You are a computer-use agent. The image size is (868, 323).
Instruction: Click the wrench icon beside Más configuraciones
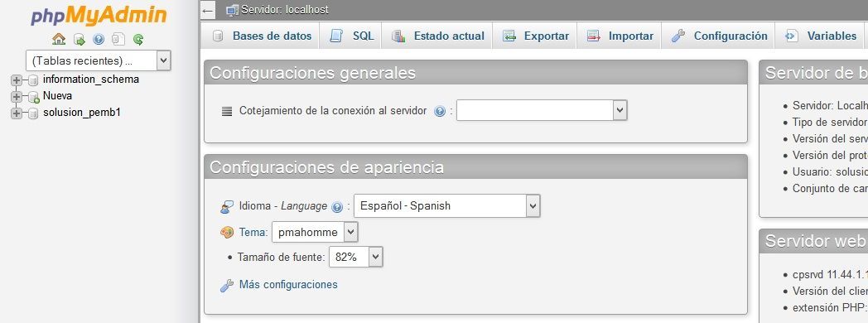pos(227,286)
